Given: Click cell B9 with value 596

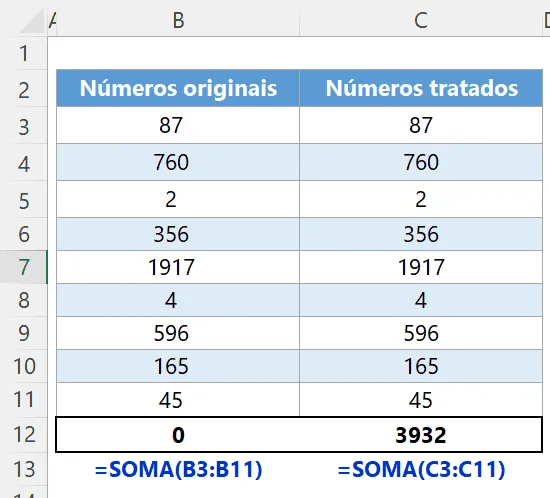Looking at the screenshot, I should [178, 333].
